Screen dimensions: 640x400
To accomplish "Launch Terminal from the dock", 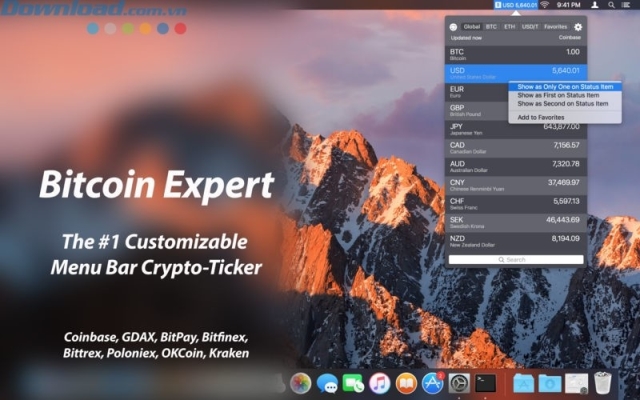I will tap(486, 384).
